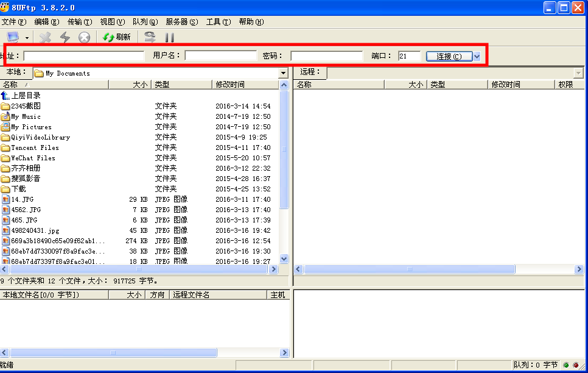Select the 下载 folder

13,189
